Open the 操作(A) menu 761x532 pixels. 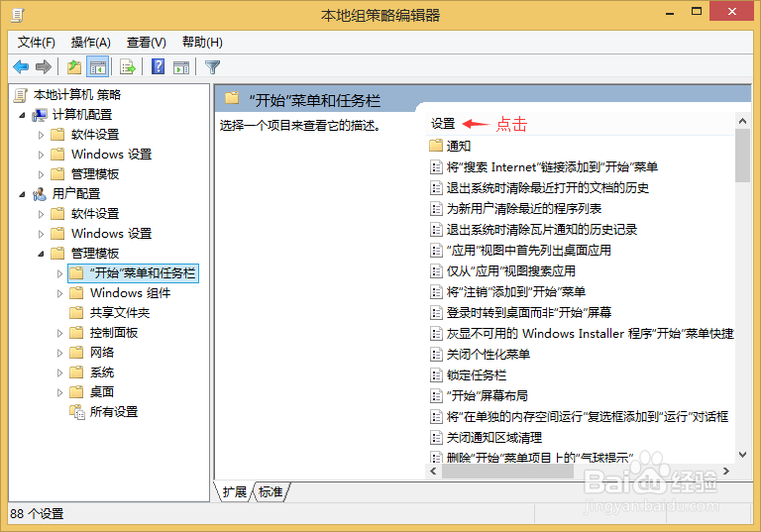click(x=91, y=43)
